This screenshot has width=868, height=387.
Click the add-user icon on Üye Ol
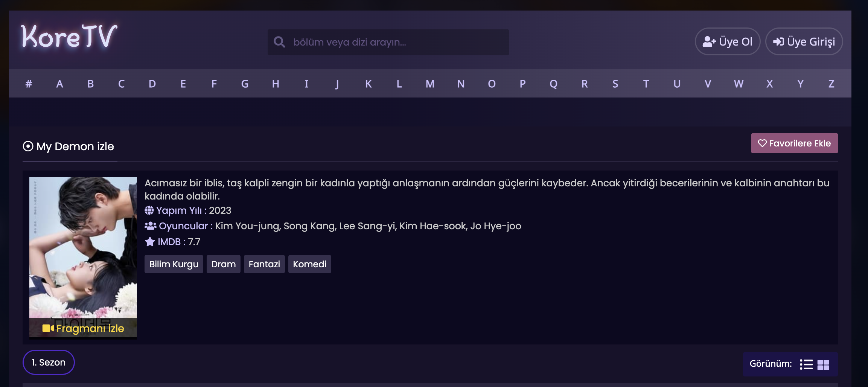tap(709, 42)
